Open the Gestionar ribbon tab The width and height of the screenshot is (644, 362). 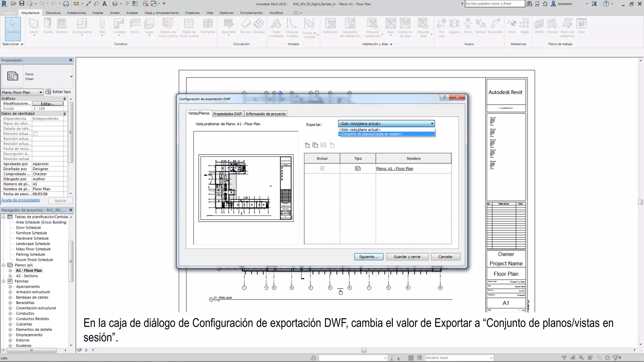pos(226,13)
